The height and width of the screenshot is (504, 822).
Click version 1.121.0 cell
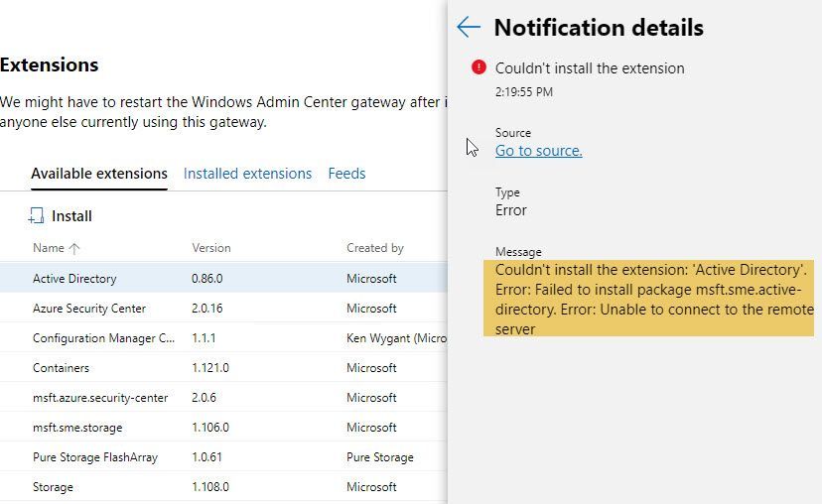(x=210, y=368)
